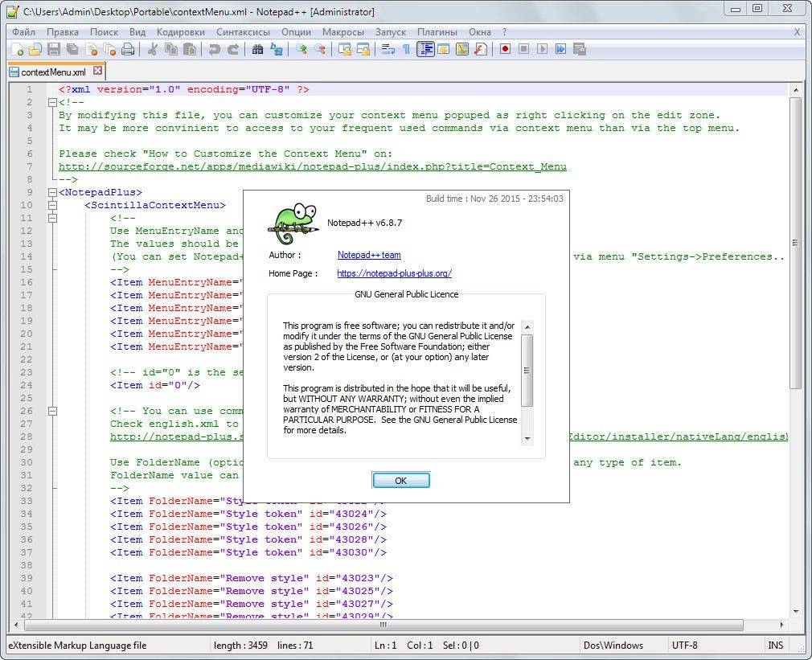This screenshot has height=660, width=812.
Task: Open the Окна menu
Action: click(x=479, y=32)
